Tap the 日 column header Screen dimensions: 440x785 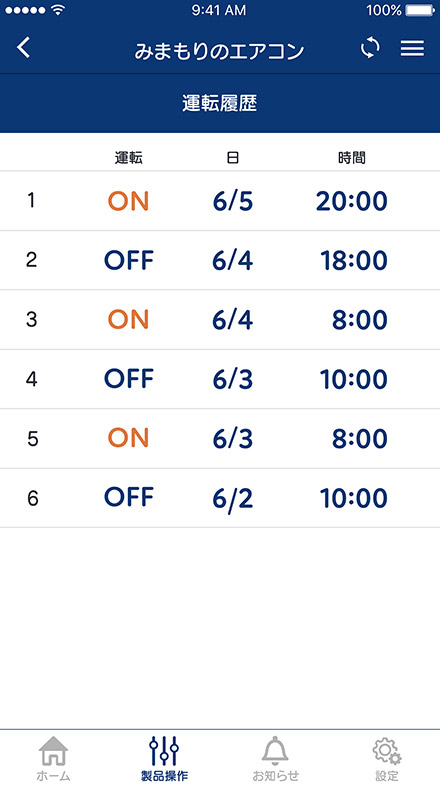232,158
